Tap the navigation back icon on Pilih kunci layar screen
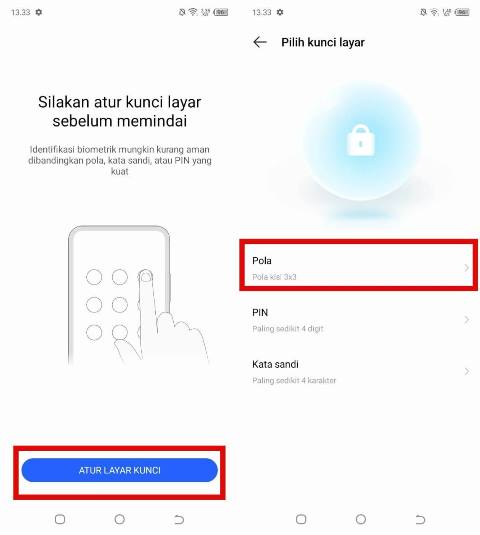480x535 pixels. pos(420,519)
